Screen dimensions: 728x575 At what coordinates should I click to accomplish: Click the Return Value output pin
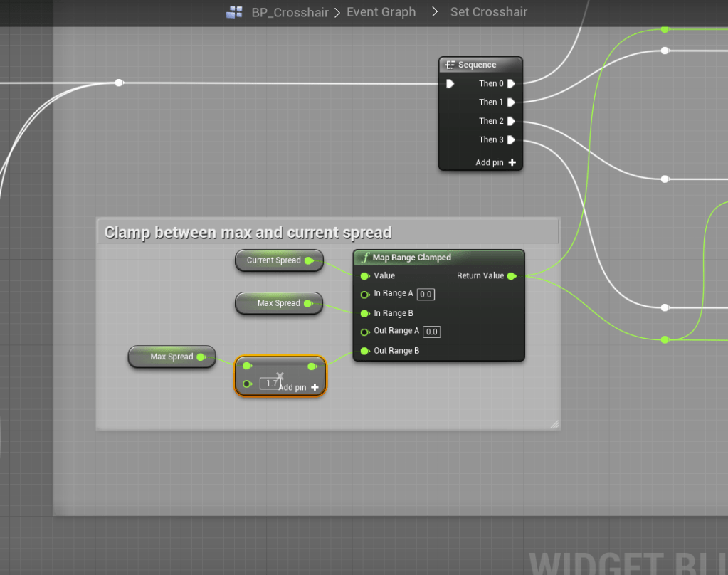(511, 276)
